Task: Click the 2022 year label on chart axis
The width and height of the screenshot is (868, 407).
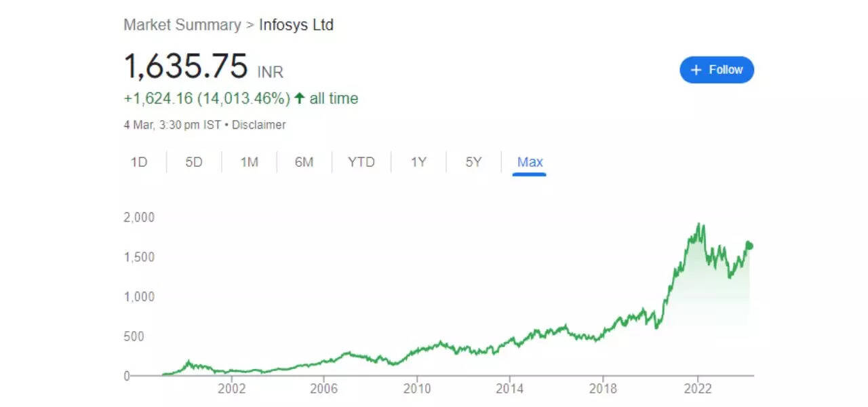Action: pyautogui.click(x=698, y=389)
